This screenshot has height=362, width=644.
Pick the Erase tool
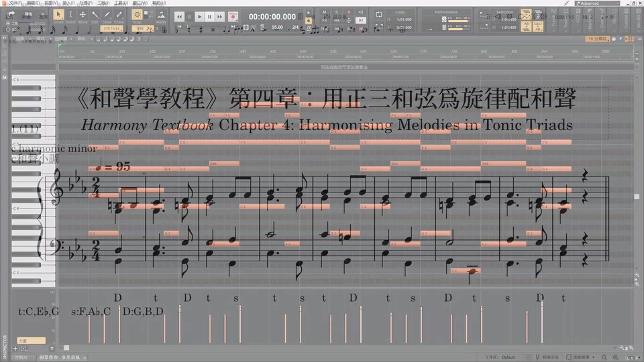[119, 15]
